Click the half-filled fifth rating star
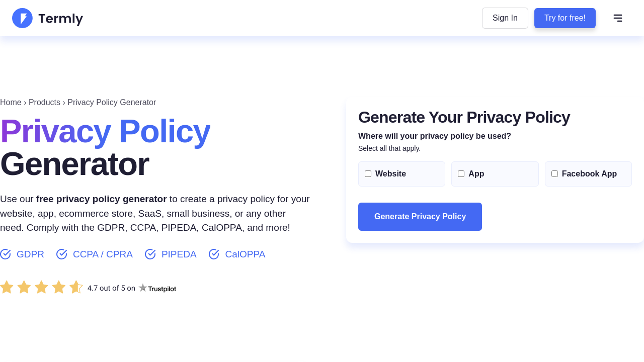The width and height of the screenshot is (644, 362). click(x=76, y=287)
